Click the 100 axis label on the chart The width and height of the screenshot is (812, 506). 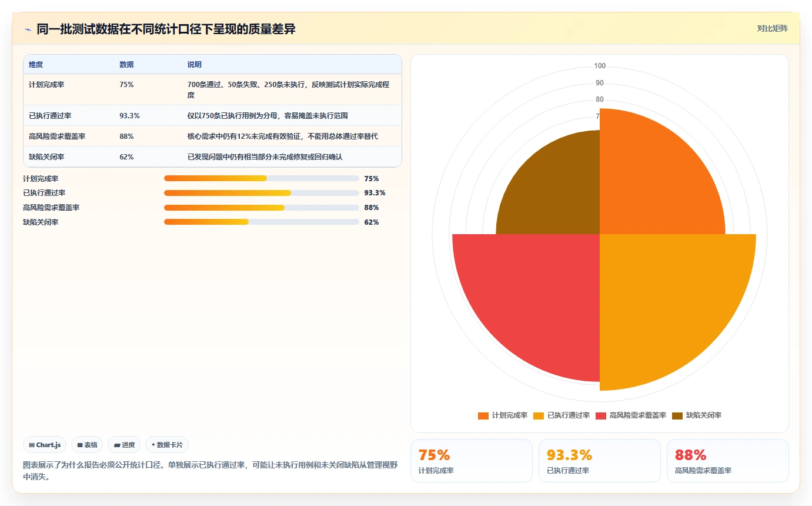click(600, 66)
